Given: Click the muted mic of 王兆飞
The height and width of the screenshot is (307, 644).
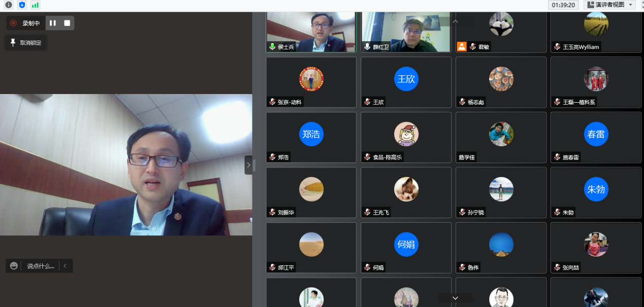Looking at the screenshot, I should pos(367,212).
